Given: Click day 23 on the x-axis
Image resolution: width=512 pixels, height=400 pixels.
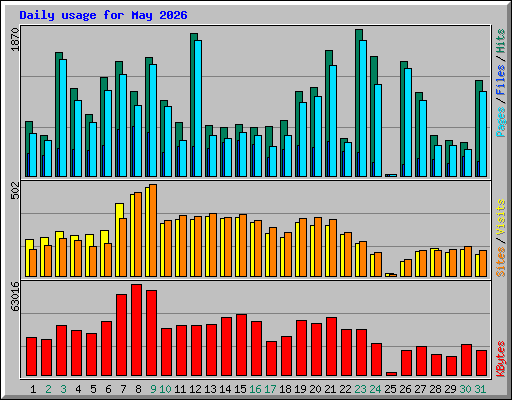Looking at the screenshot, I should [x=360, y=389].
